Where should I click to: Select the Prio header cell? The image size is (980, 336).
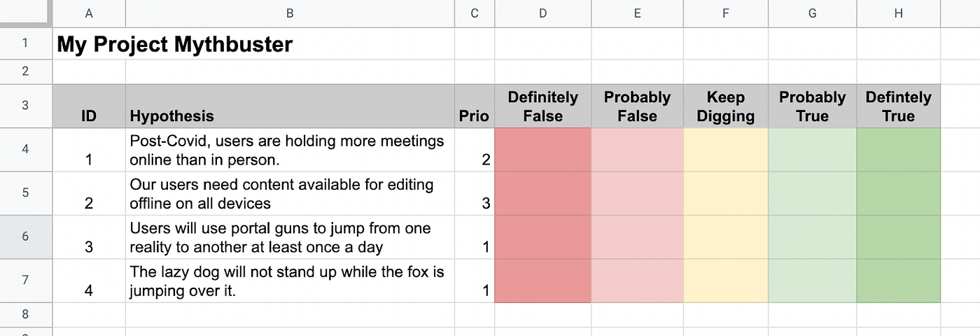[x=474, y=106]
